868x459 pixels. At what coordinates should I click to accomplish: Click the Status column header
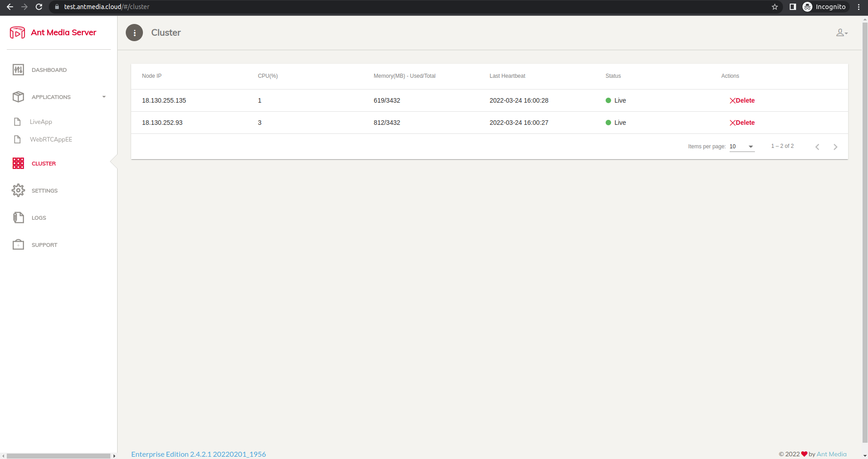(613, 76)
